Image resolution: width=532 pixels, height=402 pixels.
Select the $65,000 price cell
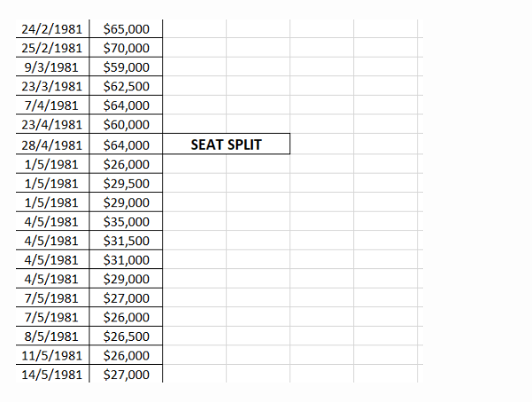point(127,28)
